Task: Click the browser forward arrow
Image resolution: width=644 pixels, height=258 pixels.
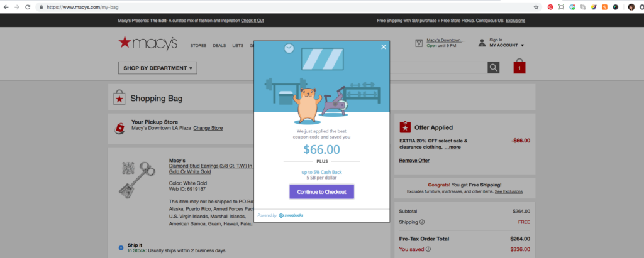Action: 17,7
